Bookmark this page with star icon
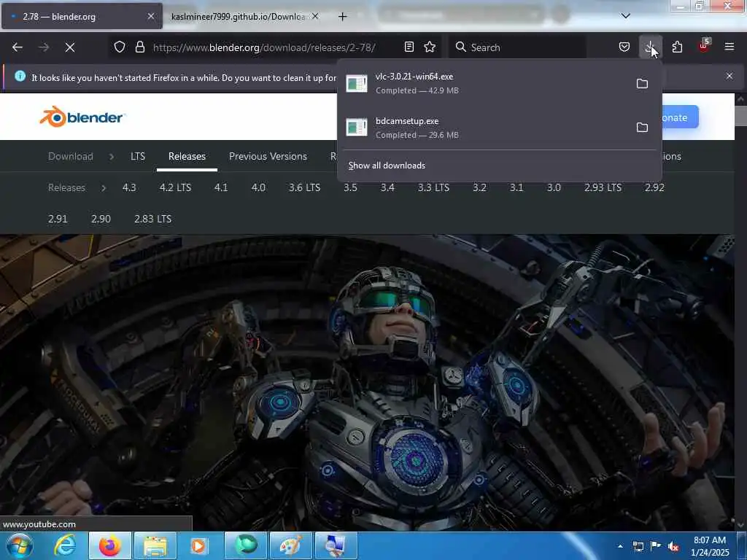747x560 pixels. tap(430, 47)
